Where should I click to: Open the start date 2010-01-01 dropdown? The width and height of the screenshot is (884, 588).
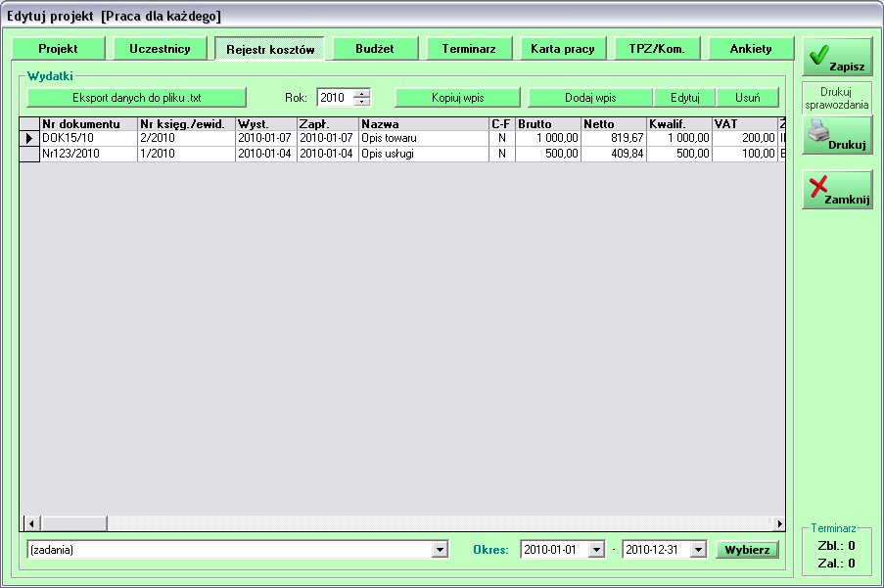click(x=596, y=550)
